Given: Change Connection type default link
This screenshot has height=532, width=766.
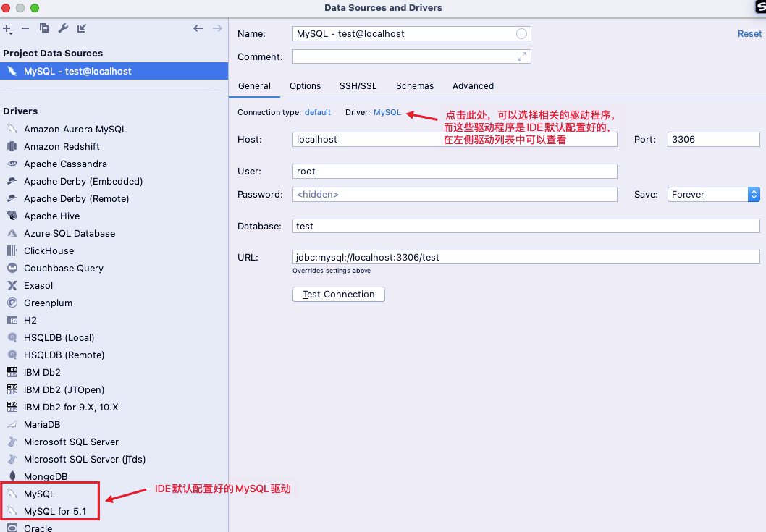Looking at the screenshot, I should coord(318,112).
